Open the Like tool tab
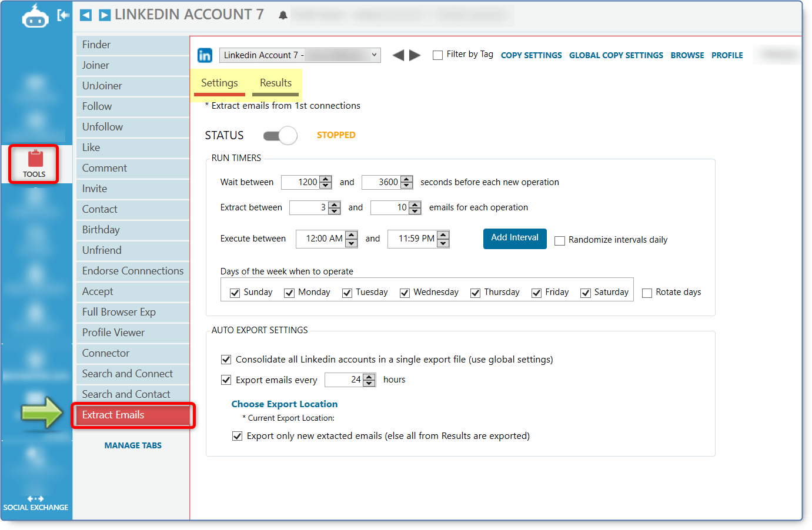The height and width of the screenshot is (530, 812). coord(133,148)
